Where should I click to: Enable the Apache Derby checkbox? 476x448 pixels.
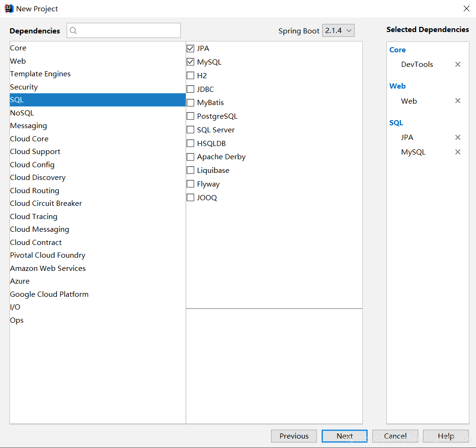[x=190, y=157]
